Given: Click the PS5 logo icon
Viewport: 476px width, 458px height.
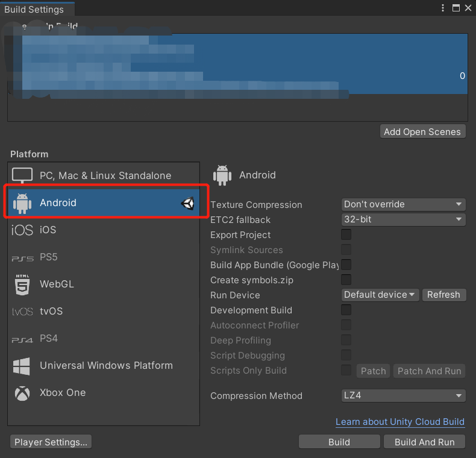Looking at the screenshot, I should pyautogui.click(x=22, y=259).
